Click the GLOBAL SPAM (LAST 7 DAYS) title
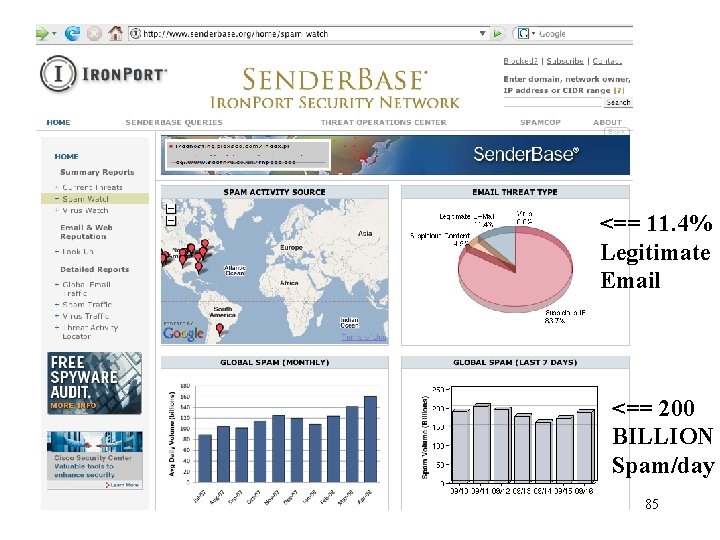Image resolution: width=720 pixels, height=540 pixels. click(515, 362)
